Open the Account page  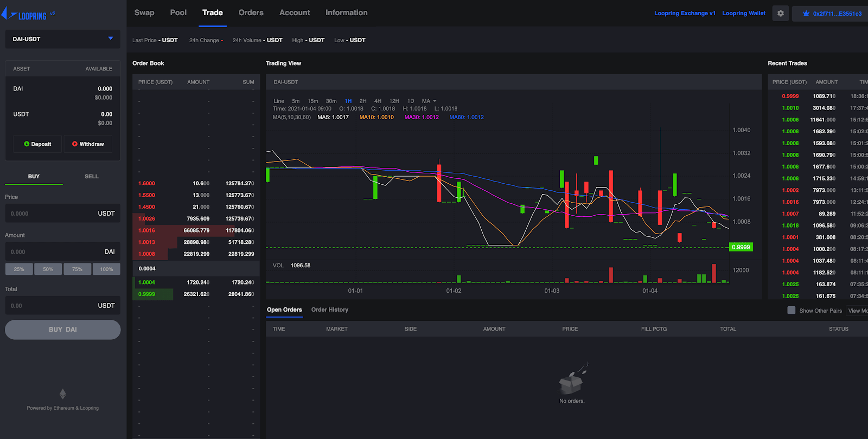click(295, 12)
